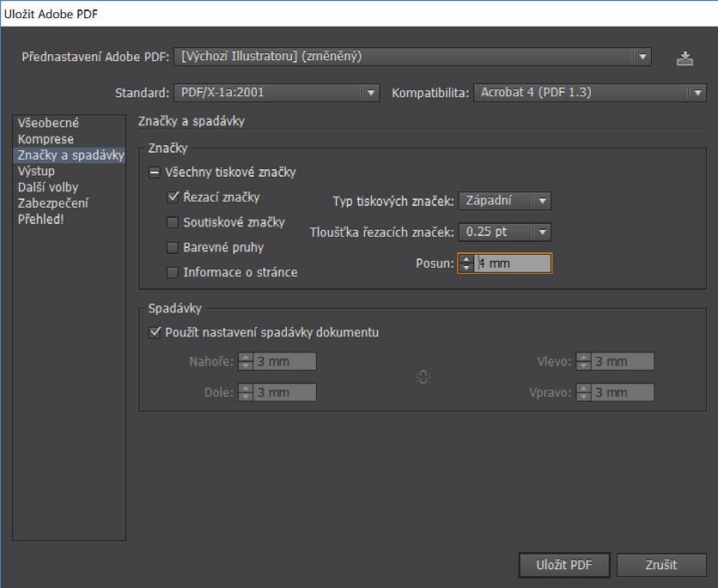
Task: Click the Zrušit button
Action: [661, 565]
